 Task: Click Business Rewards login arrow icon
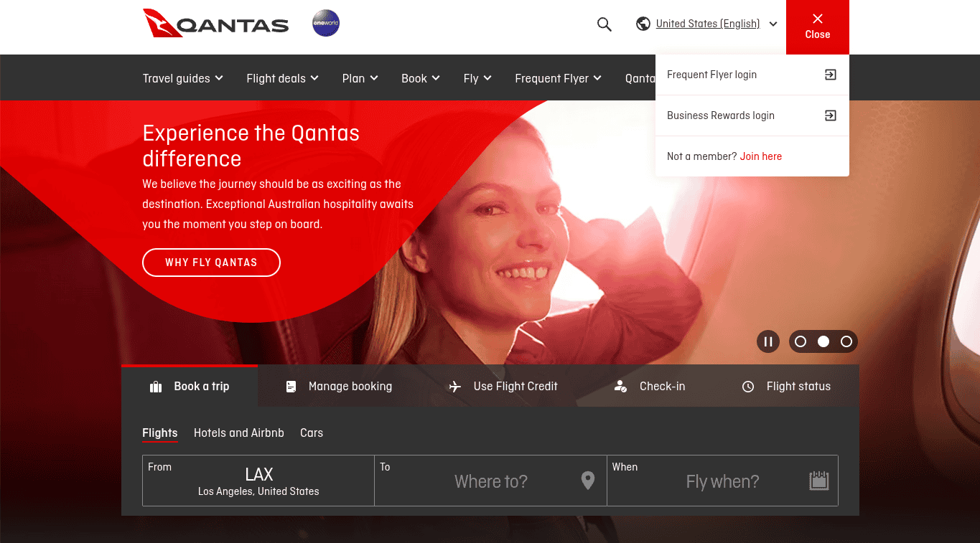click(x=831, y=115)
